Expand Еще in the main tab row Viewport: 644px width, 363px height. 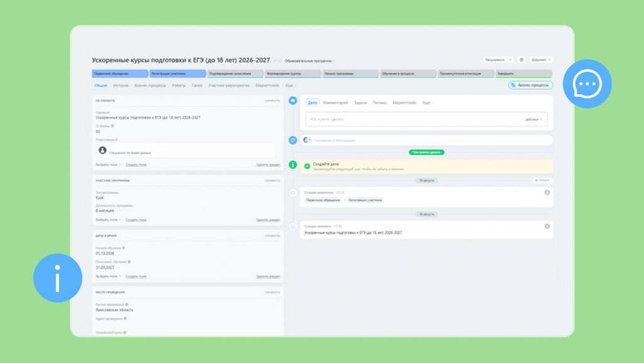coord(291,86)
